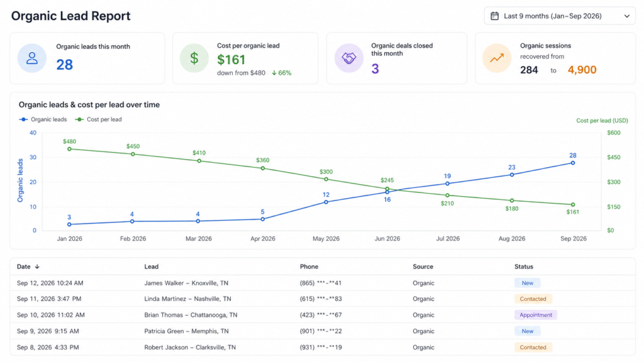Toggle Cost per lead series in legend

click(x=98, y=119)
